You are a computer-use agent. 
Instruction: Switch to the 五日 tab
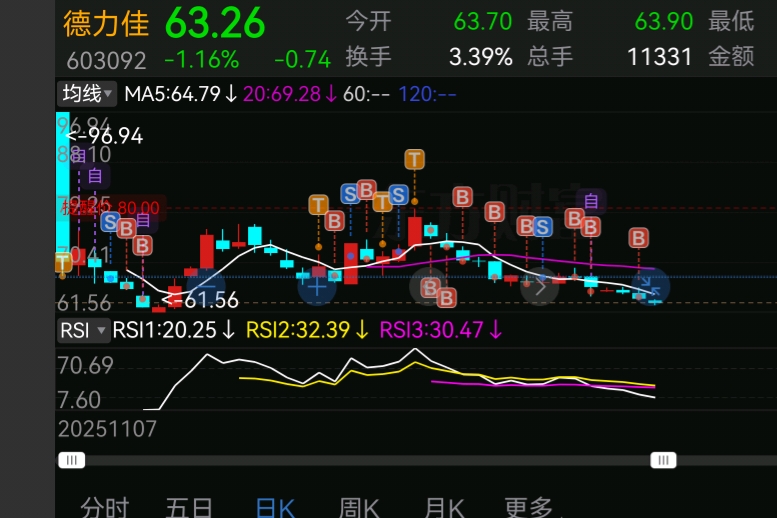pos(189,507)
